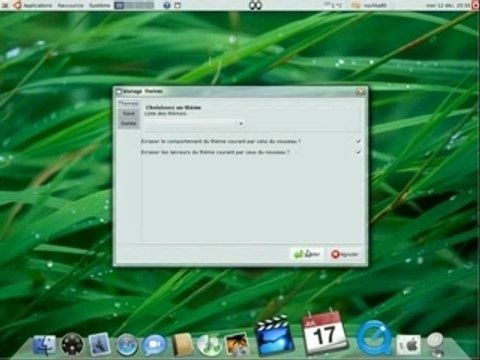Click the window icon next to help
480x360 pixels.
pos(178,5)
